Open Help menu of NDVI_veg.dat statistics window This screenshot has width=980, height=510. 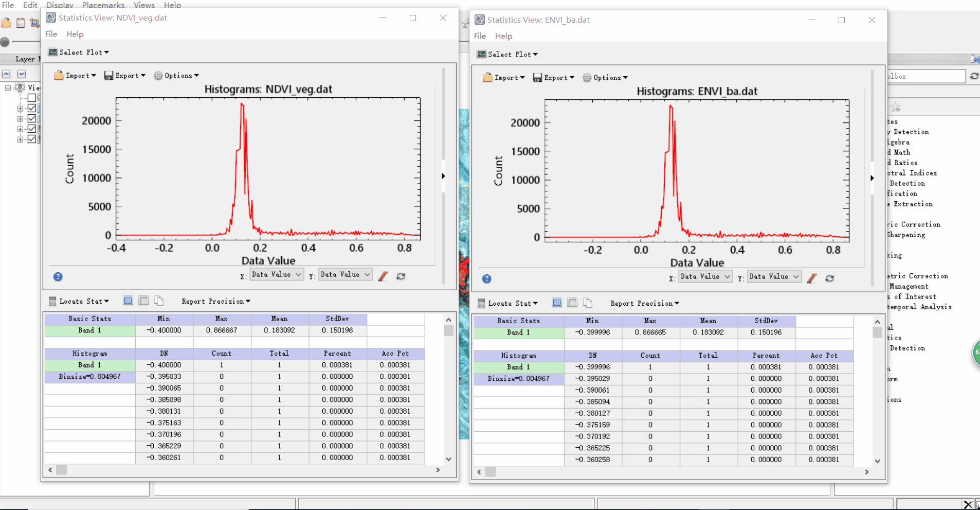[75, 34]
